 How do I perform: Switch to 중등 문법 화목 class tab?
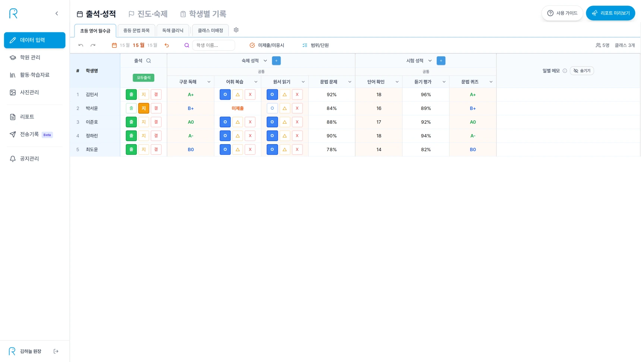pyautogui.click(x=136, y=31)
